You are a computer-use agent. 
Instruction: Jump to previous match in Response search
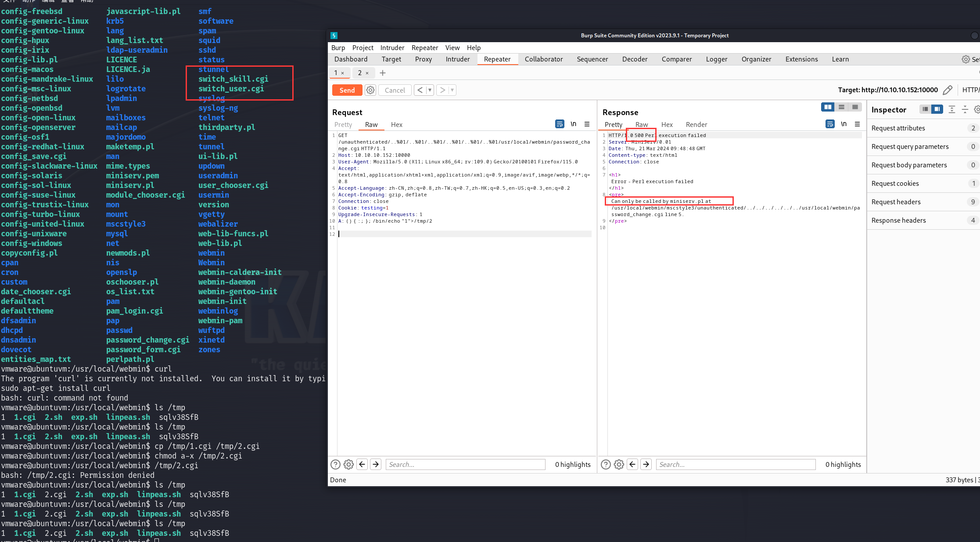pyautogui.click(x=632, y=464)
